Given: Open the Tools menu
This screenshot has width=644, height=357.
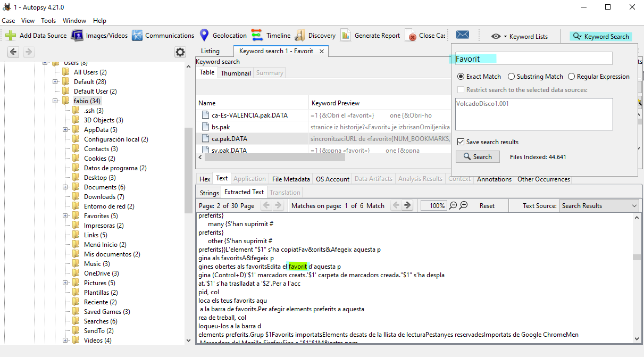Looking at the screenshot, I should [48, 21].
